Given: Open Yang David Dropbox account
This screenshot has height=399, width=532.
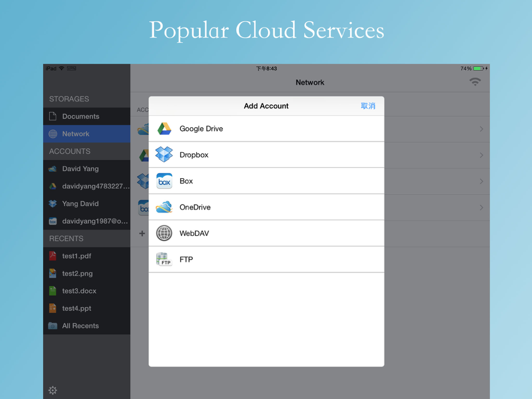Looking at the screenshot, I should coord(87,204).
